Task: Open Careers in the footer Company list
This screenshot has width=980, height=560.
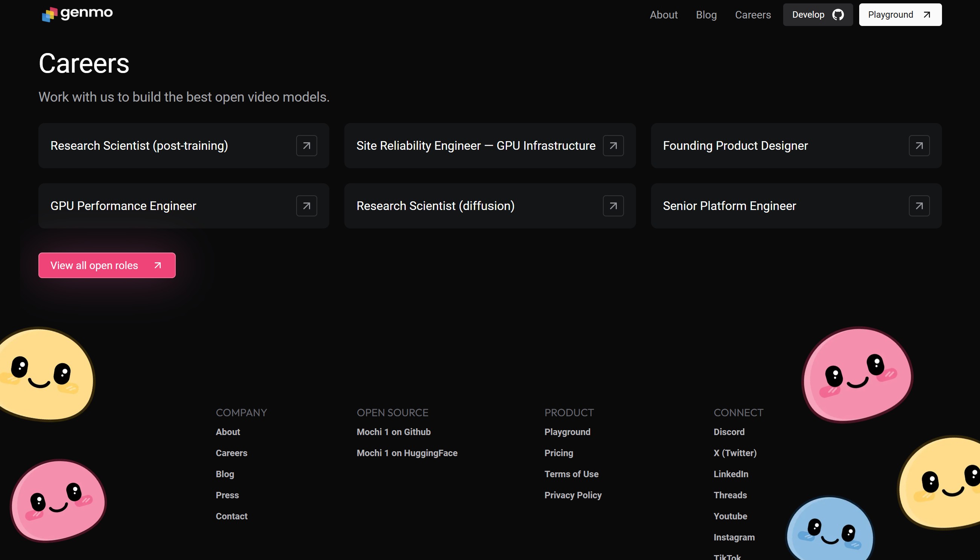Action: point(231,453)
